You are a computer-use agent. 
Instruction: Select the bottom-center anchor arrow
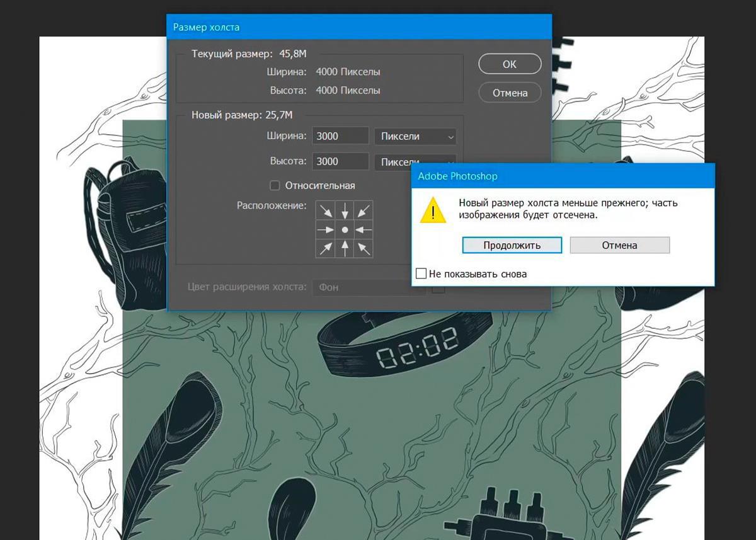[344, 248]
